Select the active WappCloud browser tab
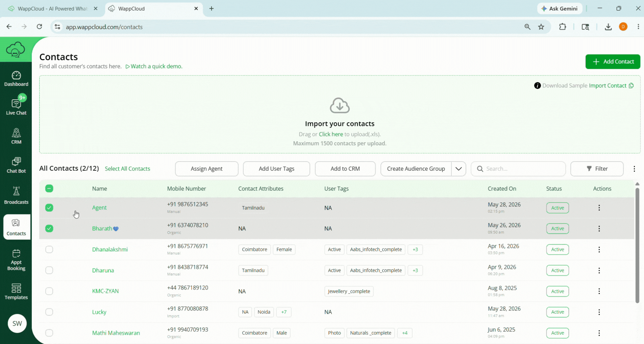Screen dimensions: 644x344 click(154, 8)
